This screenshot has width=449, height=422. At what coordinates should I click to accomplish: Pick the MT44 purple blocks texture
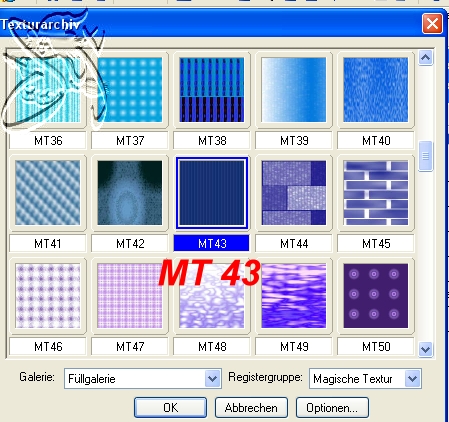pos(294,193)
